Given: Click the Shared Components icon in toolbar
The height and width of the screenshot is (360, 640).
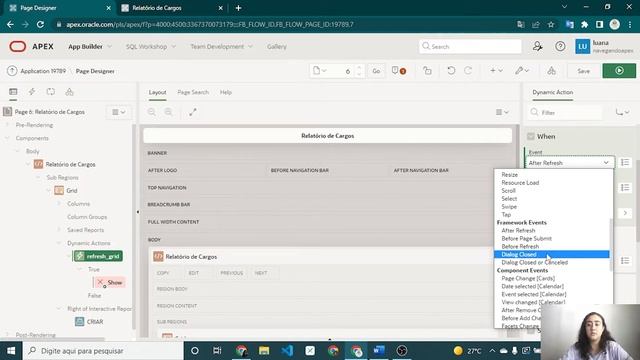Looking at the screenshot, I should pyautogui.click(x=551, y=71).
